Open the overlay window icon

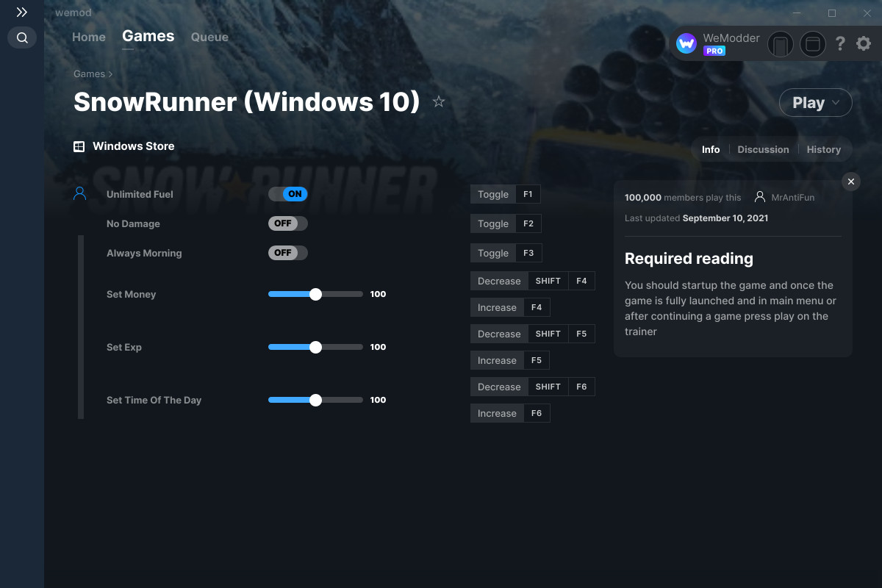(x=812, y=44)
